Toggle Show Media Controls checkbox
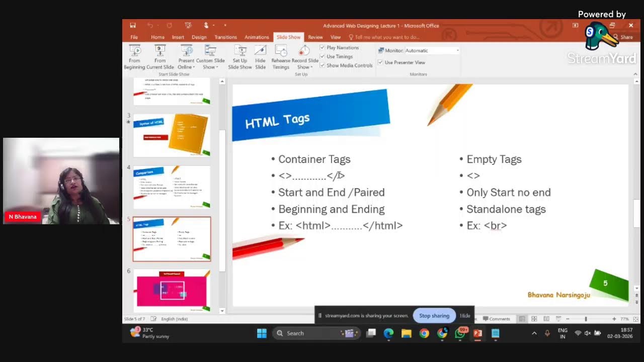The height and width of the screenshot is (362, 644). click(x=323, y=65)
